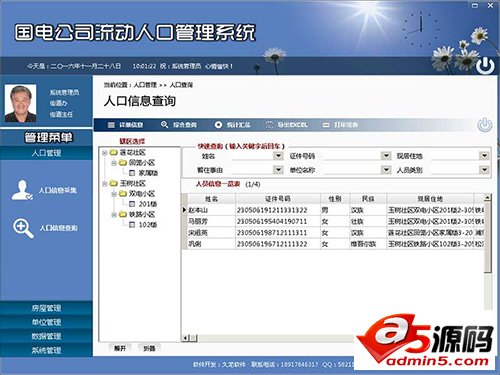Sort by the 性别 column header
The width and height of the screenshot is (500, 375).
click(335, 199)
